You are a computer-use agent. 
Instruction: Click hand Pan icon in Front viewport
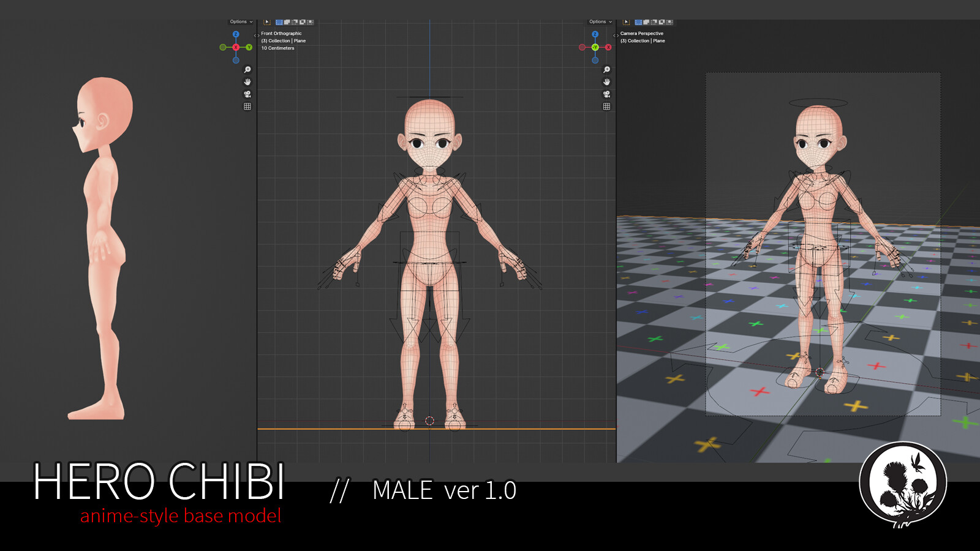coord(247,82)
